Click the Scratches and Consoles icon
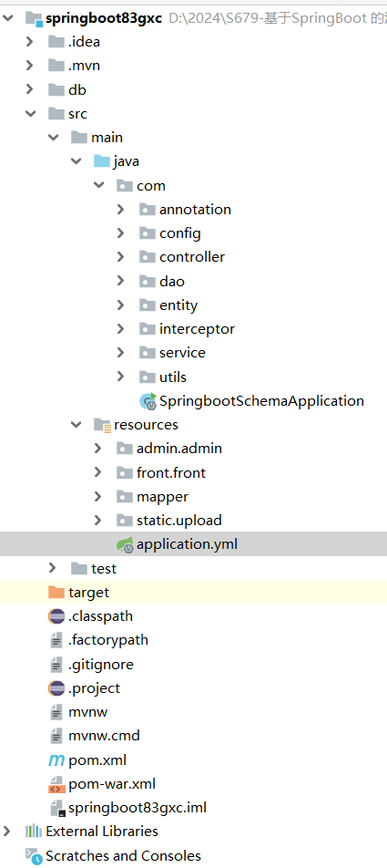Viewport: 387px width, 868px height. click(34, 856)
